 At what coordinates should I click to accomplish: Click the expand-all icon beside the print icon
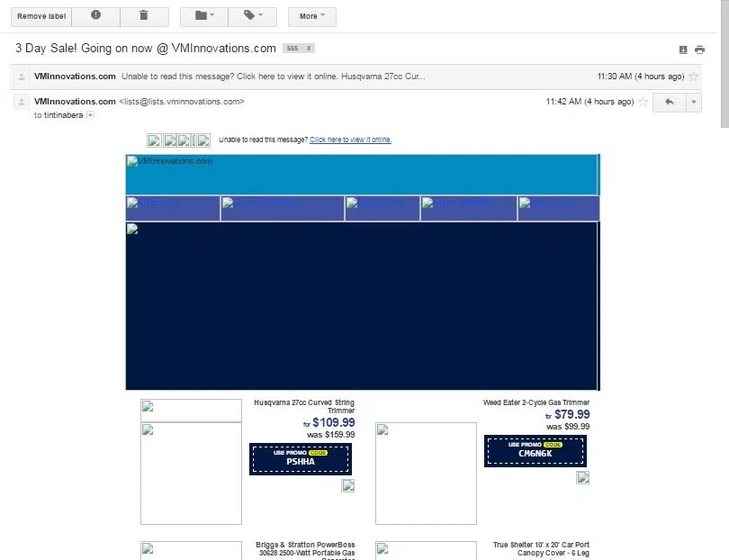click(683, 50)
